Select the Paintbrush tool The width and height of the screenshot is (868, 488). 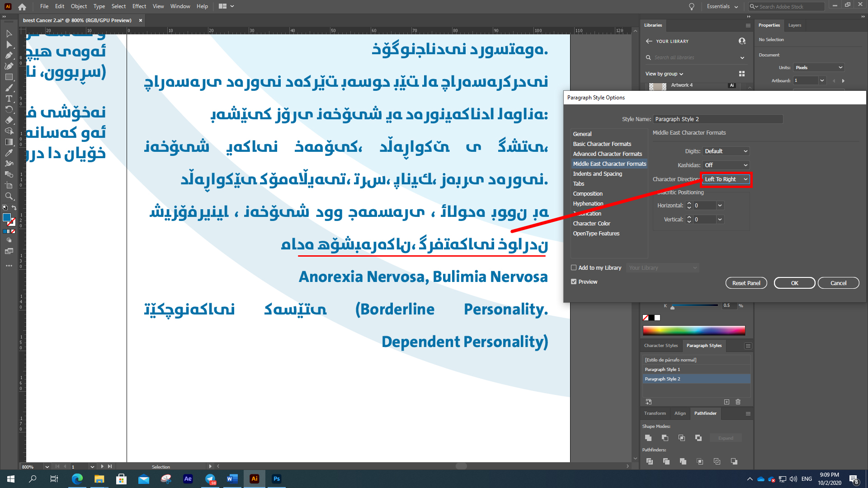coord(9,88)
